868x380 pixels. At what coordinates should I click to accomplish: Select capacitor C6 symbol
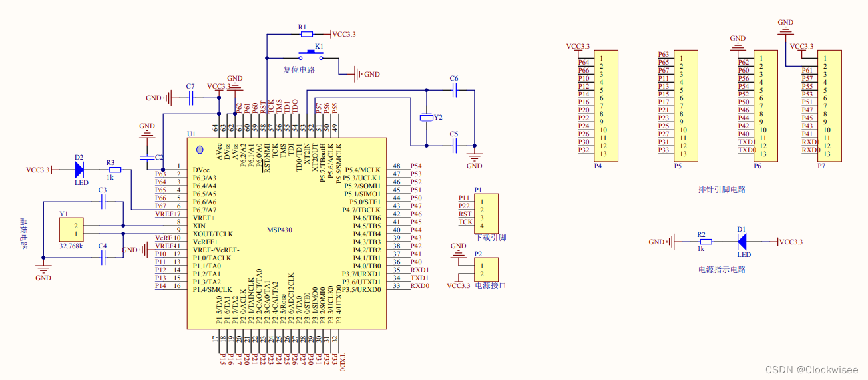click(455, 89)
